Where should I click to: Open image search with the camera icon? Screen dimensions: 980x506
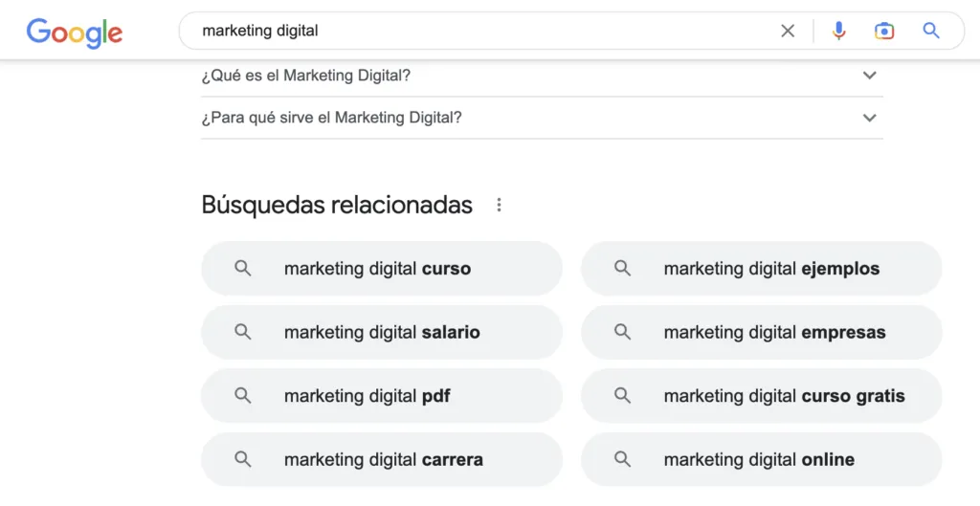coord(883,31)
